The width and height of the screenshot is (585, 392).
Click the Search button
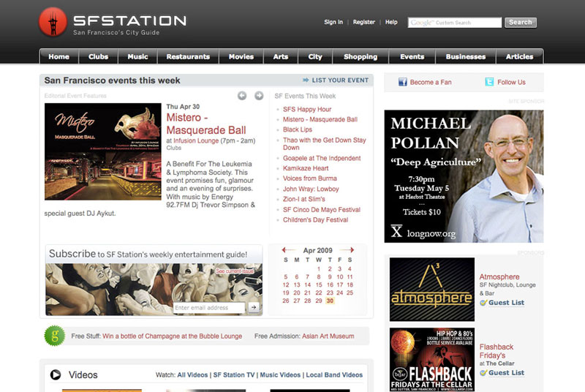click(x=520, y=23)
